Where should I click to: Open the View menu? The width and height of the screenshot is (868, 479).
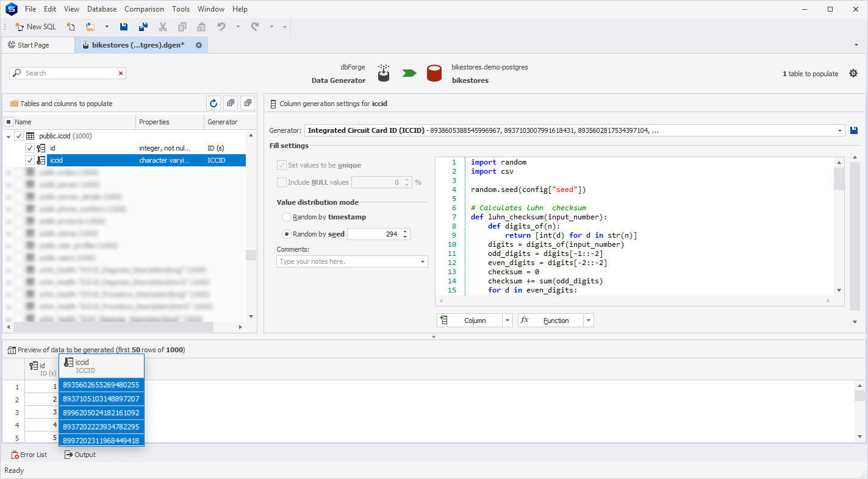[71, 9]
